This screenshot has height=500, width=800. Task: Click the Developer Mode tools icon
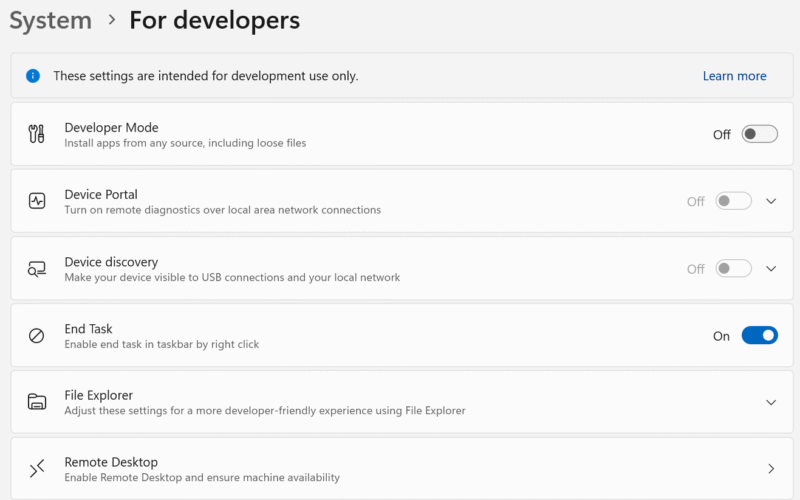point(37,135)
